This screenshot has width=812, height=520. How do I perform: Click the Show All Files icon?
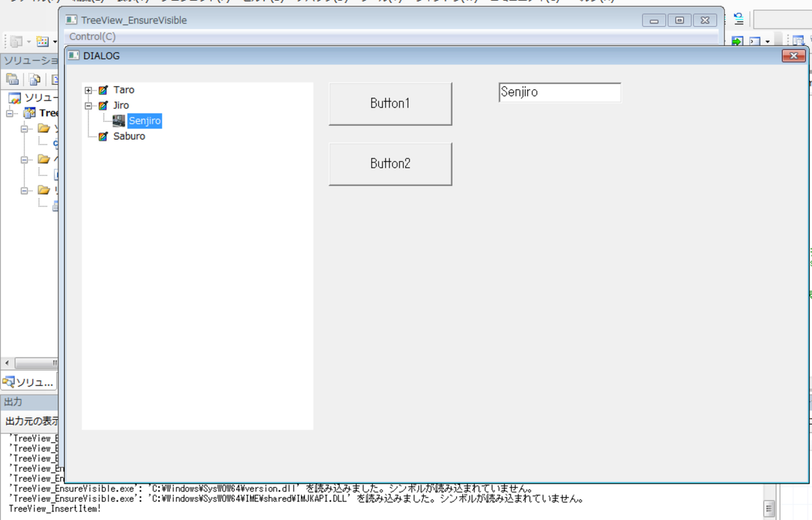[x=34, y=79]
